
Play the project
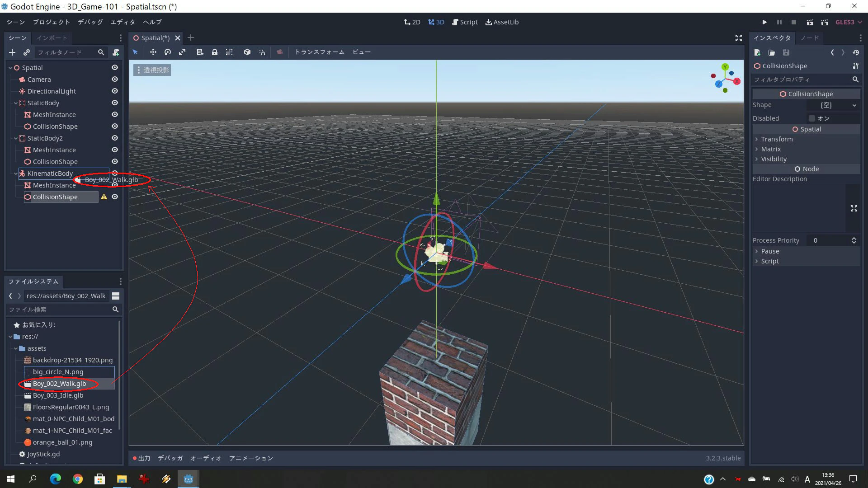coord(764,22)
